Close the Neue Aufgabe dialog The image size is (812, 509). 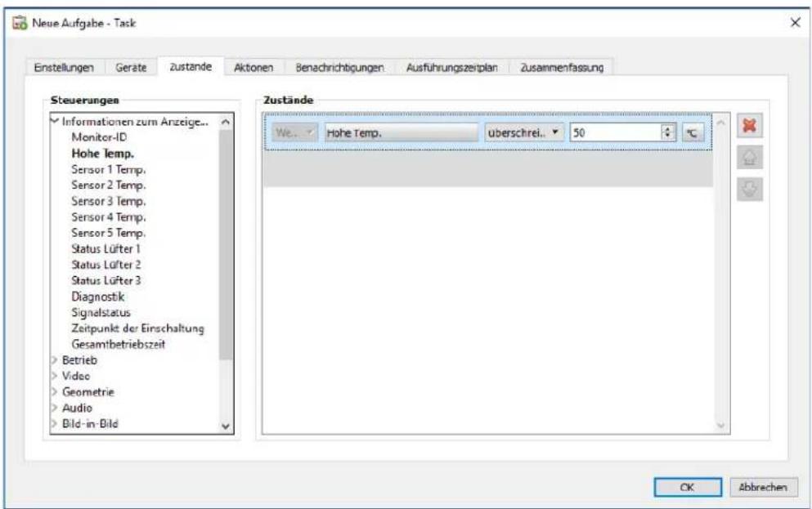(796, 23)
